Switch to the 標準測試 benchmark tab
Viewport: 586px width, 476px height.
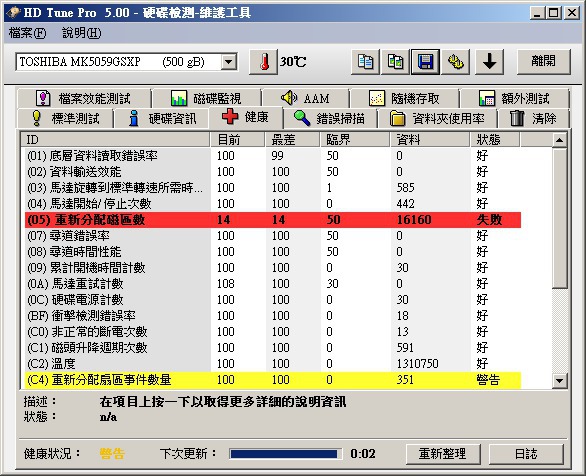click(65, 118)
